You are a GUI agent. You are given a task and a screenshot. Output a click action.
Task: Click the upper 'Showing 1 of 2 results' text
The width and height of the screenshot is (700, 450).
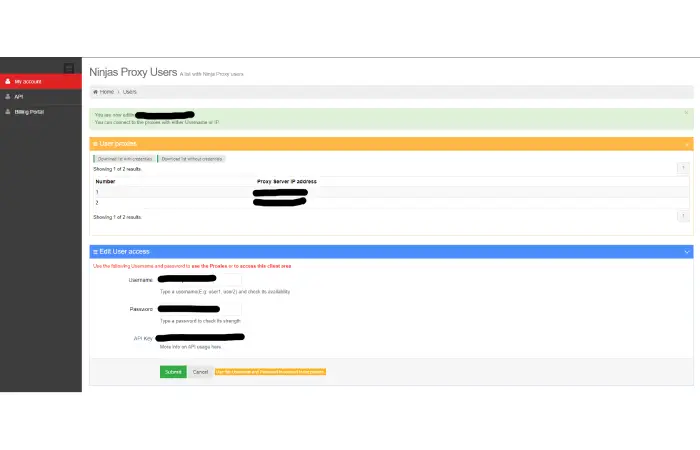click(117, 169)
